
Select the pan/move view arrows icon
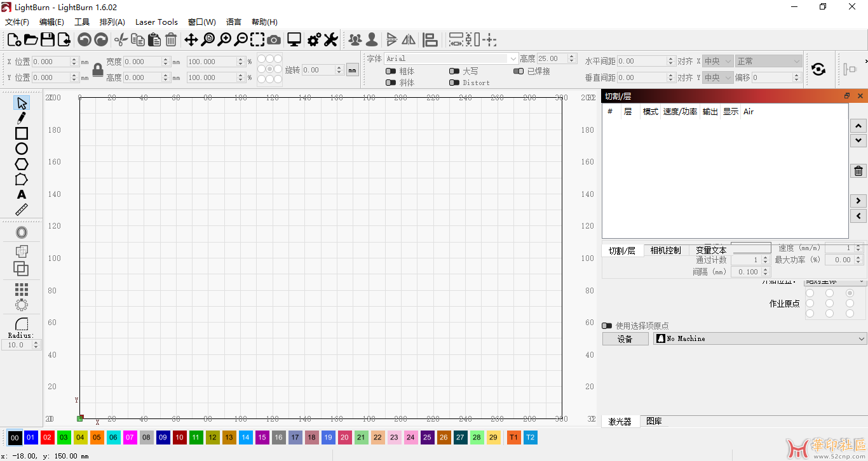[191, 40]
